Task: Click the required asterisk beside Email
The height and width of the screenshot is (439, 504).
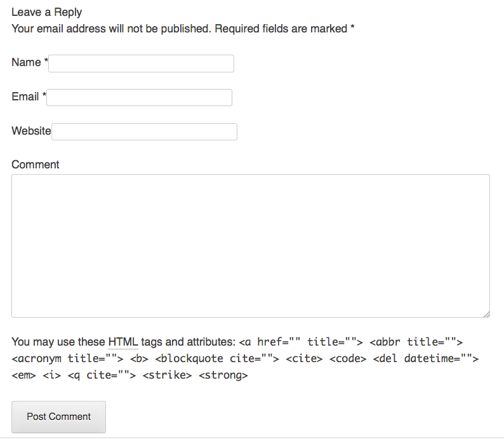Action: pyautogui.click(x=44, y=97)
